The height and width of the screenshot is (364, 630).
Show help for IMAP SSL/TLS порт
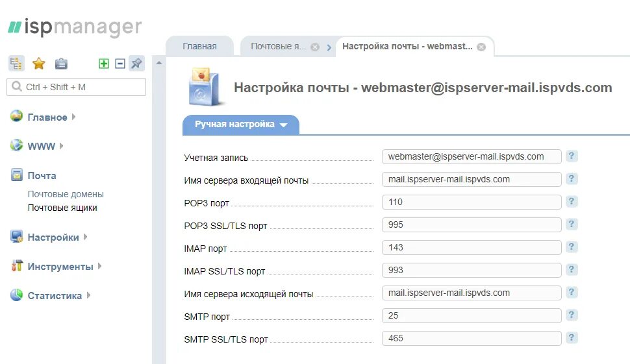click(x=572, y=269)
